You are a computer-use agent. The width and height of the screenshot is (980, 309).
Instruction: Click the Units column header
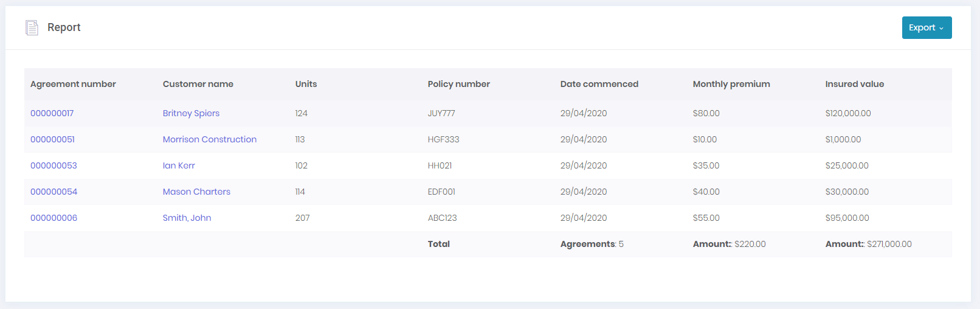(x=306, y=84)
